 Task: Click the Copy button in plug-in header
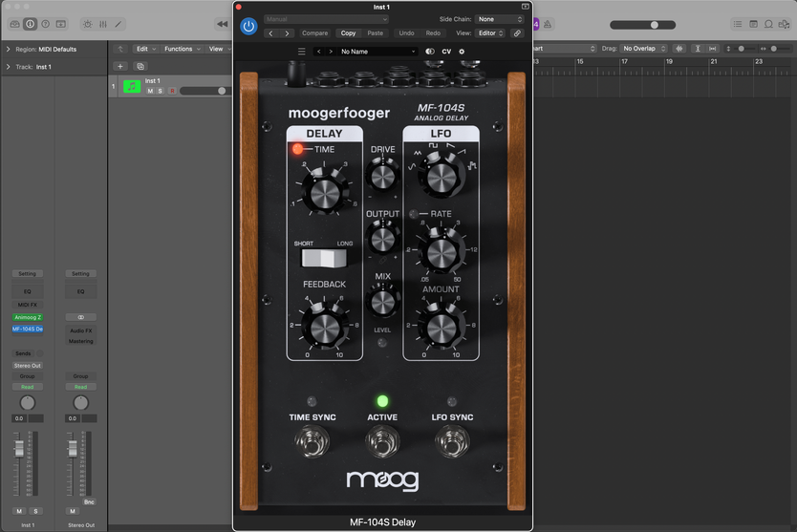(x=348, y=33)
